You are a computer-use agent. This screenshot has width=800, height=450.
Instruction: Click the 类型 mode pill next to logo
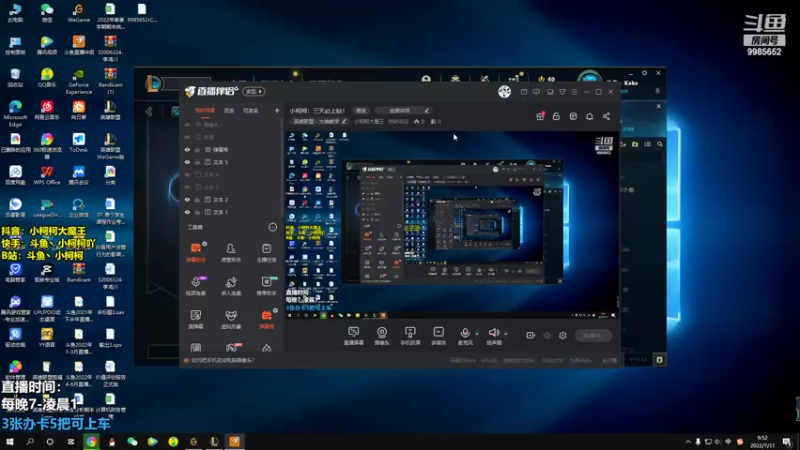tap(254, 91)
